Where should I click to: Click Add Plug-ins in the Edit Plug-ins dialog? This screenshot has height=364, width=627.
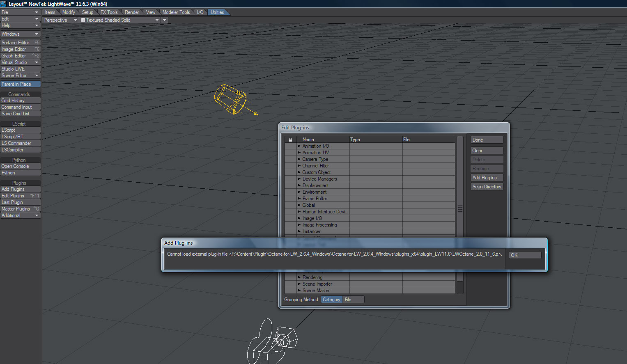click(x=487, y=178)
